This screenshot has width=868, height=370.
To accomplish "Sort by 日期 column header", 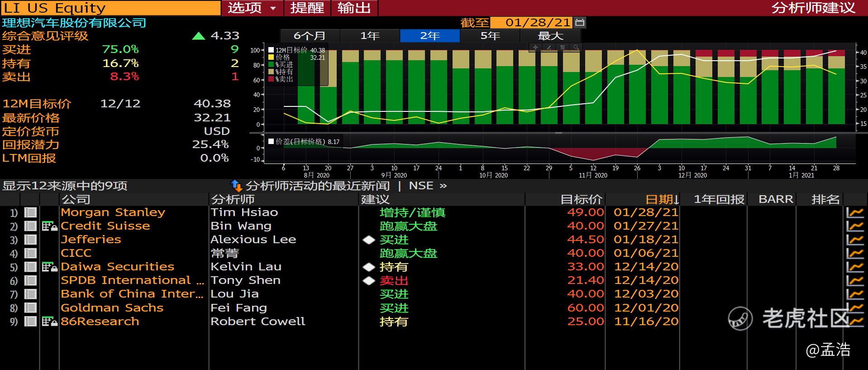I will [662, 199].
